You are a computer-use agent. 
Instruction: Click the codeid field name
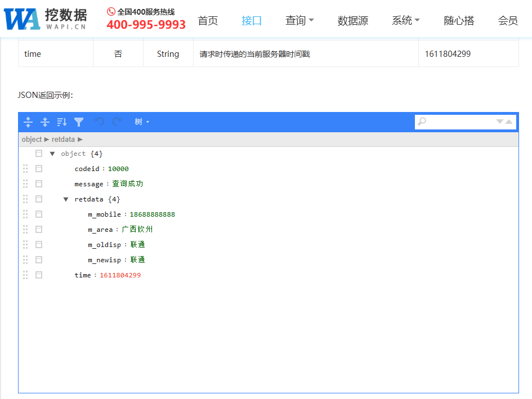coord(87,169)
